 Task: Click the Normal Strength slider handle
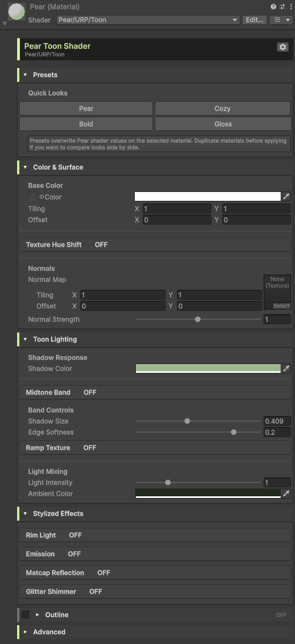[198, 319]
